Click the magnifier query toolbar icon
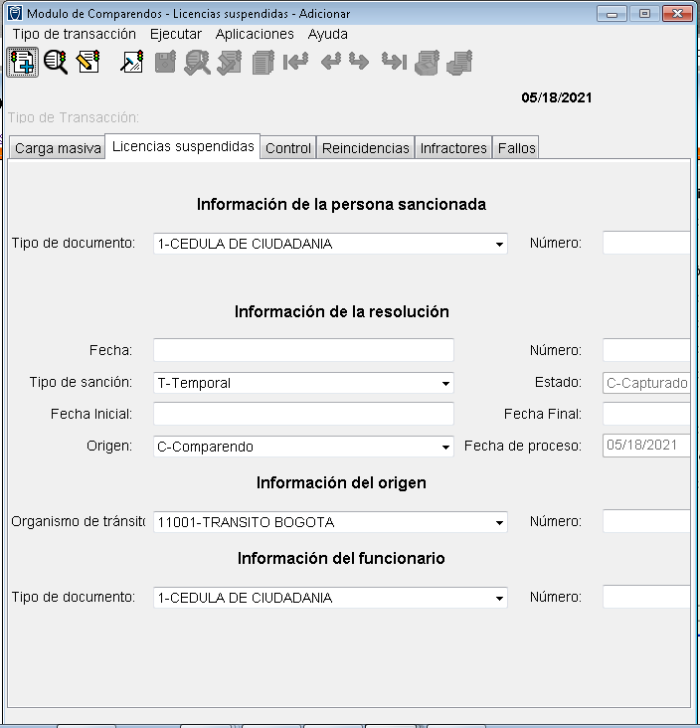Screen dimensions: 700x728 click(x=55, y=63)
